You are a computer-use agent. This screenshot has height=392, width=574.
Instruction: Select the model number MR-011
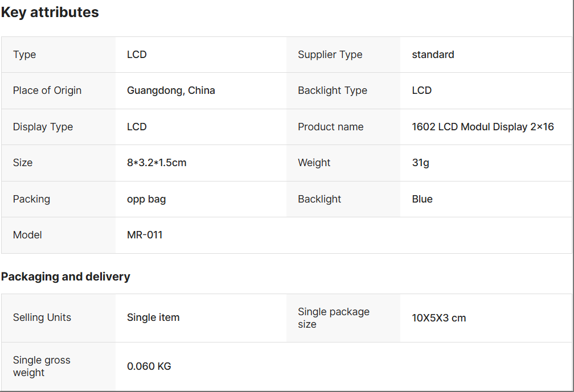(x=145, y=235)
